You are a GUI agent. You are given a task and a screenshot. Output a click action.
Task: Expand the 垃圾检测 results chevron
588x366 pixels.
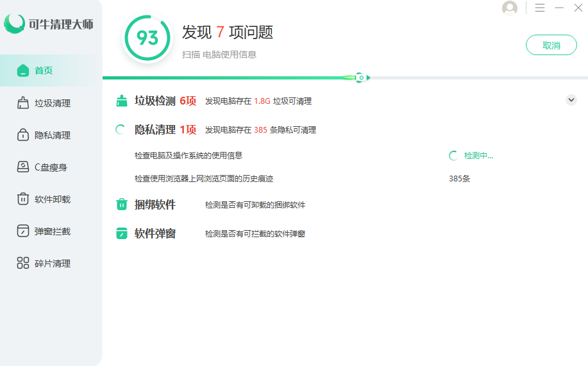[571, 100]
